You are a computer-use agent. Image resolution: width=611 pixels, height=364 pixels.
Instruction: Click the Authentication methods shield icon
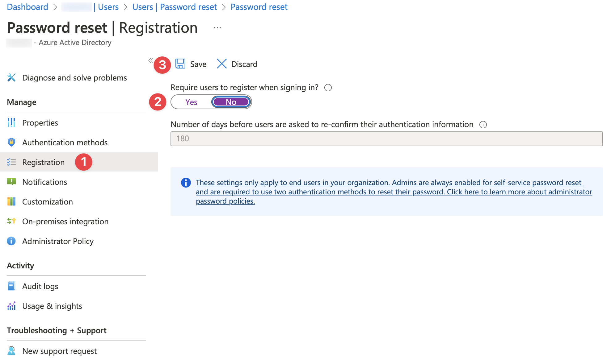tap(11, 142)
